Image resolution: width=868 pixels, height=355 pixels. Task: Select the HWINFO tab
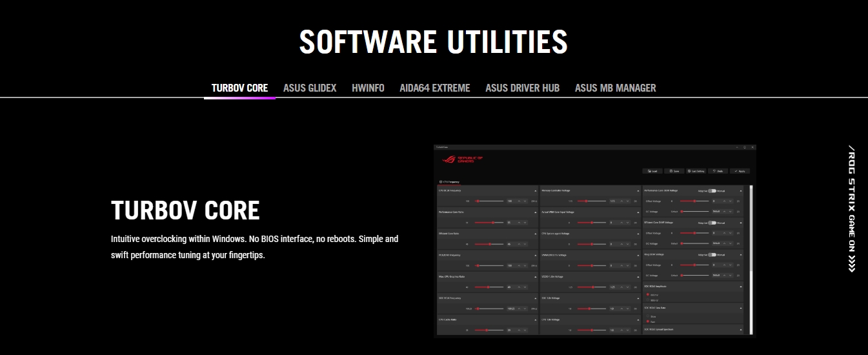(x=368, y=88)
